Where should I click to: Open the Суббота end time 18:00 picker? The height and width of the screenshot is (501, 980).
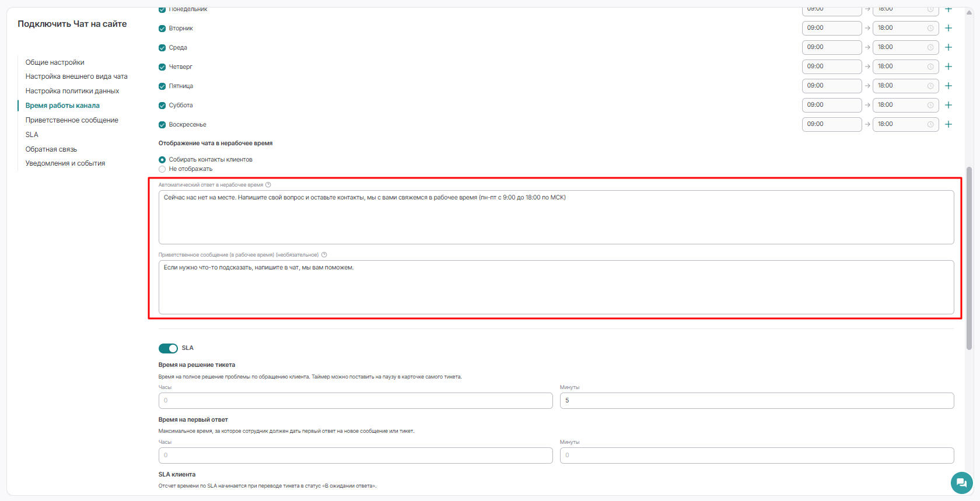(905, 105)
